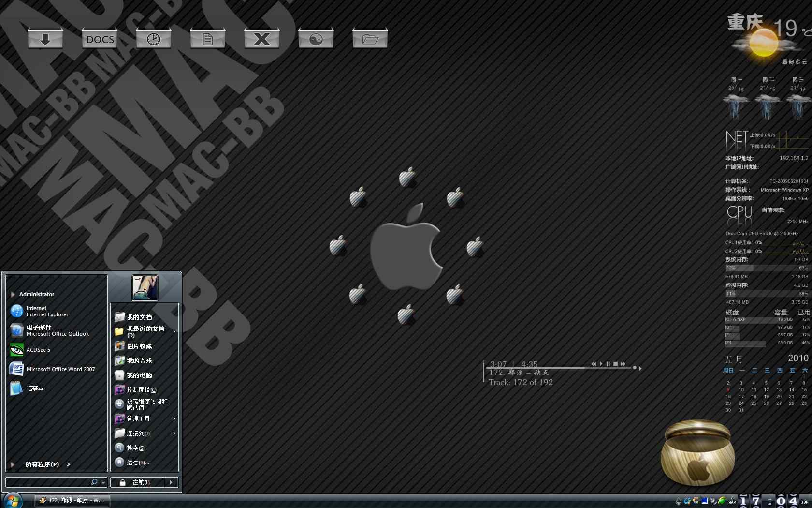This screenshot has height=508, width=812.
Task: Open shutdown options arrow beside 注销
Action: pyautogui.click(x=171, y=482)
